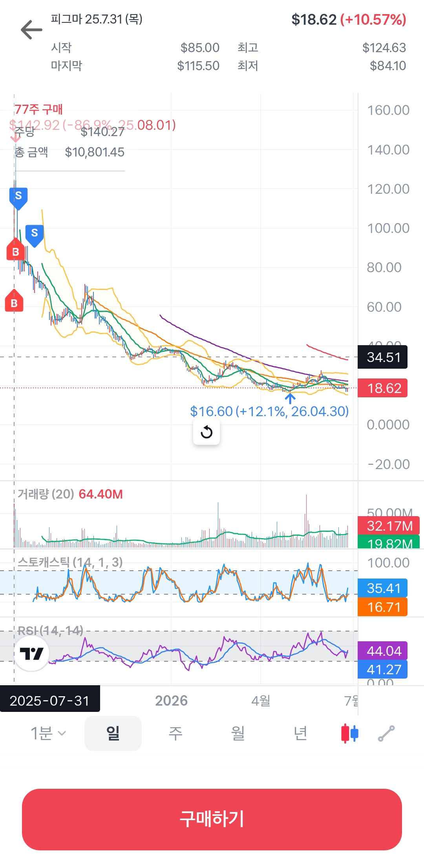Tap the 스토캐스틱 (14, 1, 3) indicator label
The width and height of the screenshot is (424, 868).
tap(70, 562)
